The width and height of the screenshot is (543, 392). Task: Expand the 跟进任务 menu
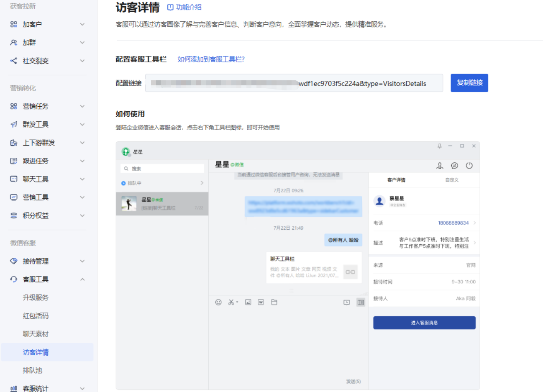tap(82, 161)
